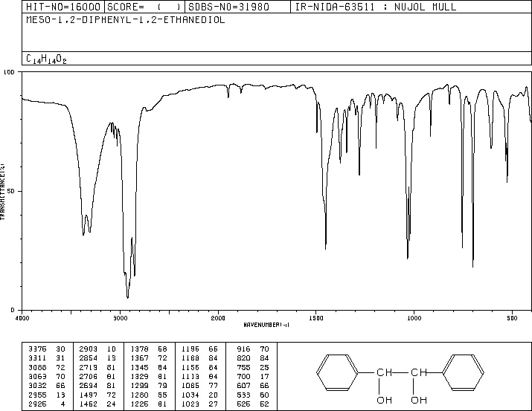Select the 3376 peak table entry
The image size is (532, 411).
pos(48,349)
